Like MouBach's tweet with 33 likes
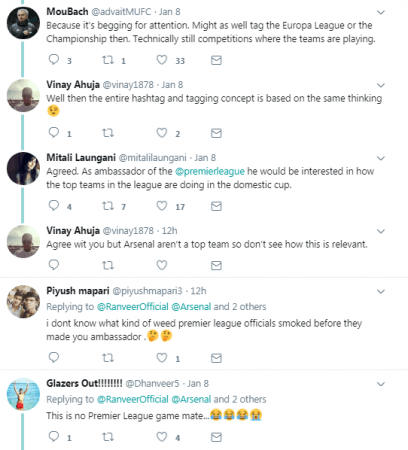The width and height of the screenshot is (408, 450). 162,60
